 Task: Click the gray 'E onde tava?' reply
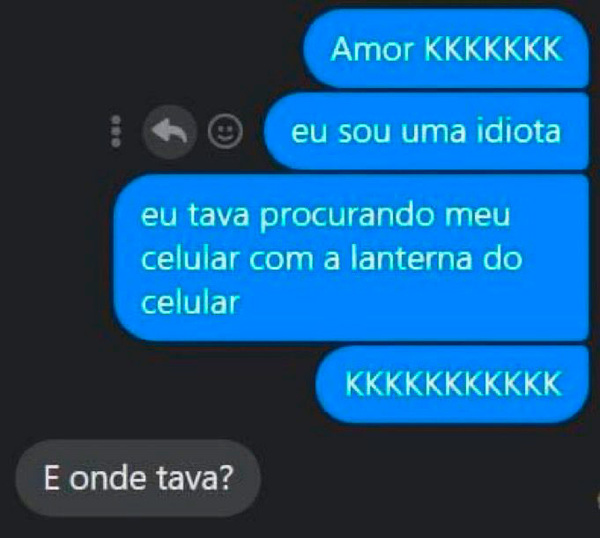(x=138, y=478)
